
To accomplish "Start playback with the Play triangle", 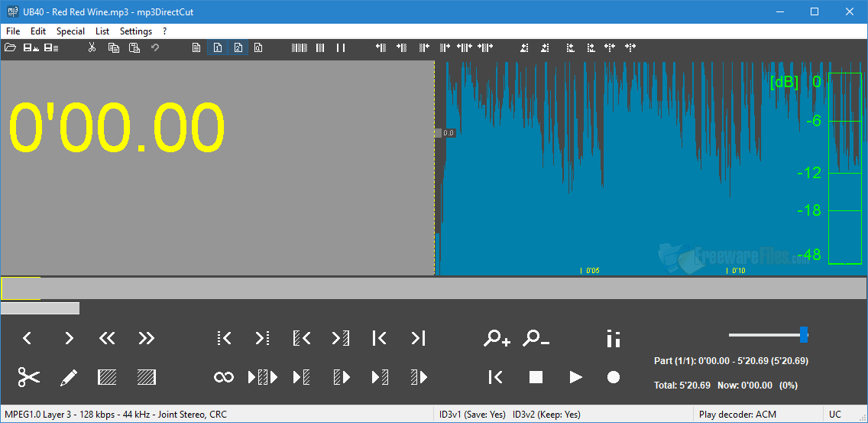I will click(575, 378).
